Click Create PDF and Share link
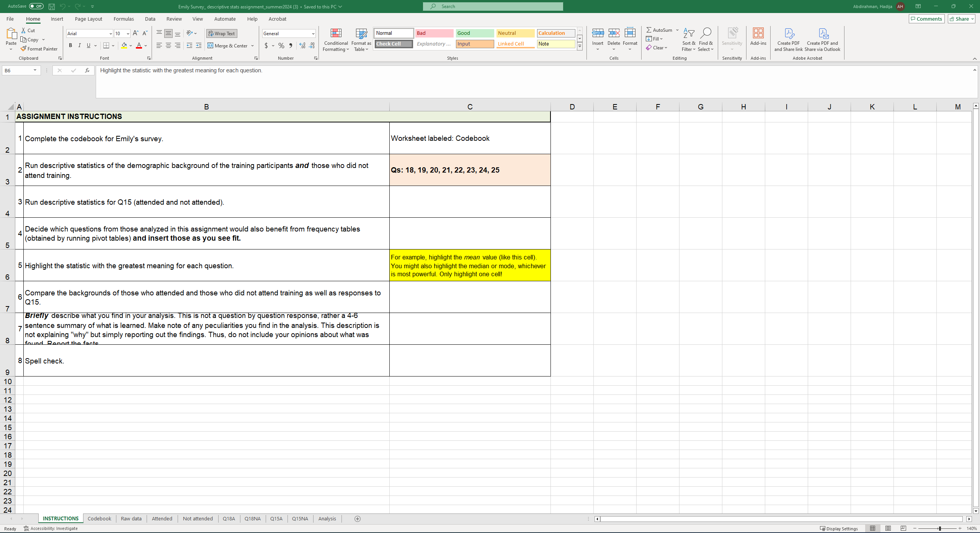 [788, 40]
